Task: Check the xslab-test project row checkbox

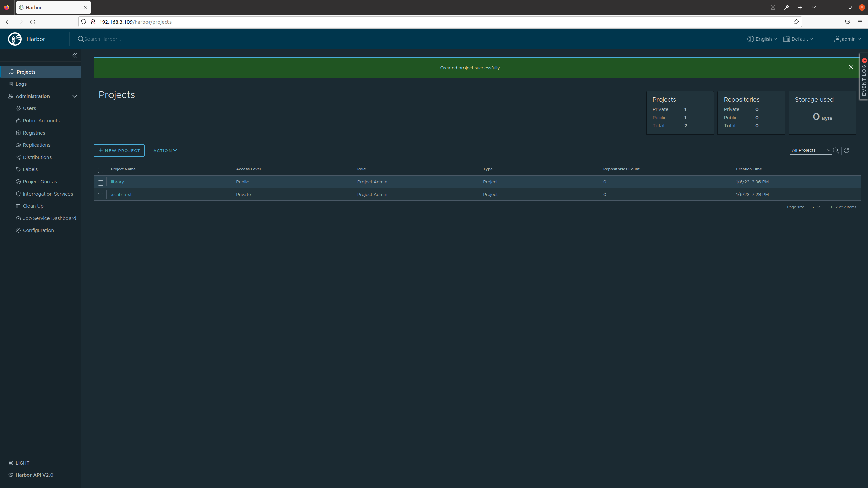Action: pyautogui.click(x=101, y=196)
